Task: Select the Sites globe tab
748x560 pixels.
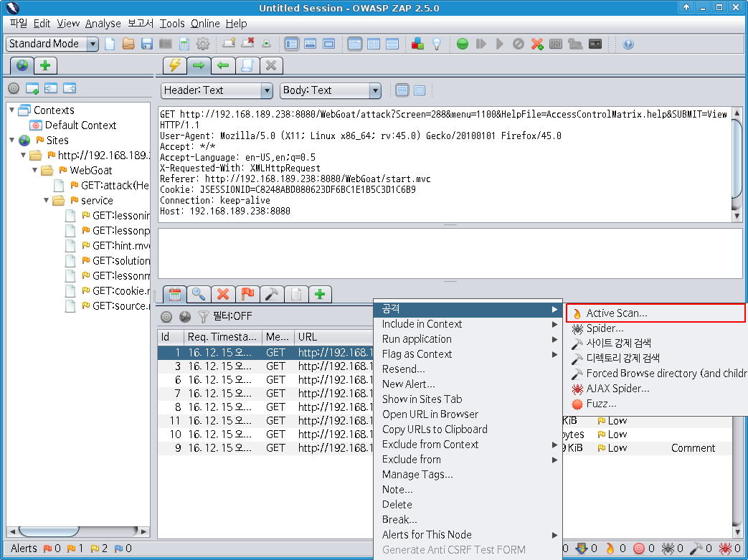Action: click(x=22, y=65)
